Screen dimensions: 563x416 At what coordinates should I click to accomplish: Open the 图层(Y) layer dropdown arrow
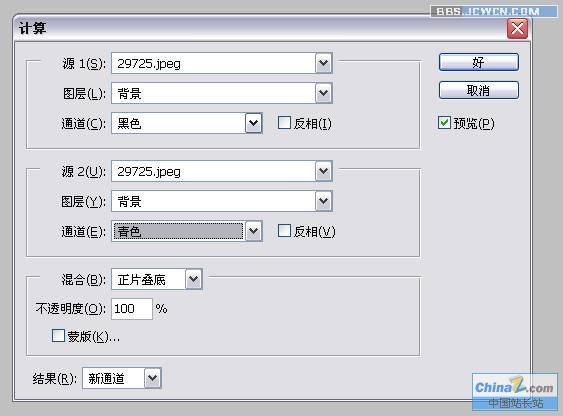pyautogui.click(x=324, y=201)
